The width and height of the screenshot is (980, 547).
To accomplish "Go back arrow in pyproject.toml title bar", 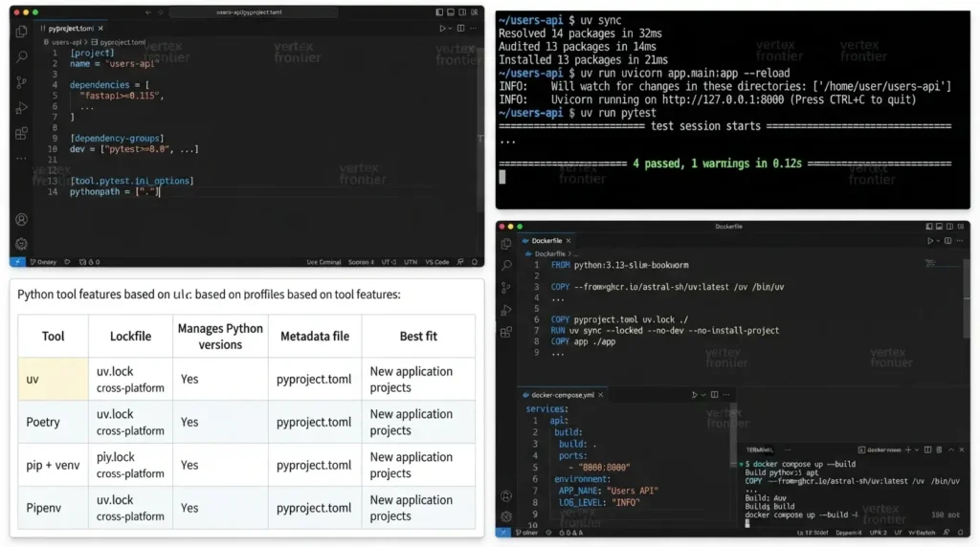I will (148, 12).
